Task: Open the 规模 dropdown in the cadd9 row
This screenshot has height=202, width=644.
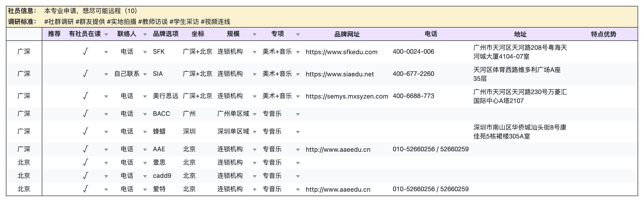Action: tap(255, 176)
